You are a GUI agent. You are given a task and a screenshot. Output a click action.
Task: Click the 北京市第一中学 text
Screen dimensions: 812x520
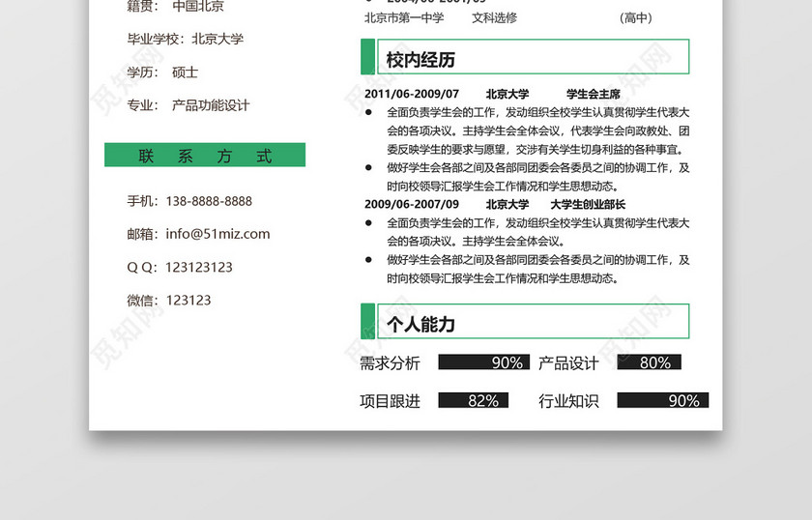tap(404, 17)
